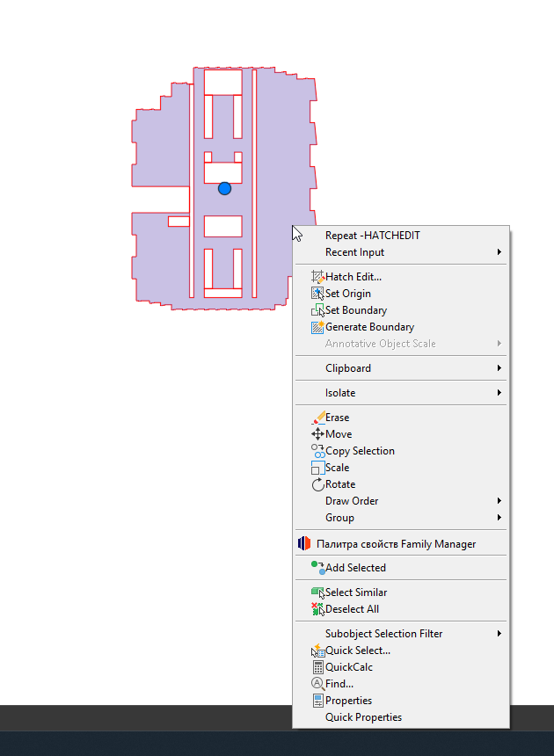This screenshot has height=756, width=554.
Task: Expand the Draw Order submenu arrow
Action: 499,501
